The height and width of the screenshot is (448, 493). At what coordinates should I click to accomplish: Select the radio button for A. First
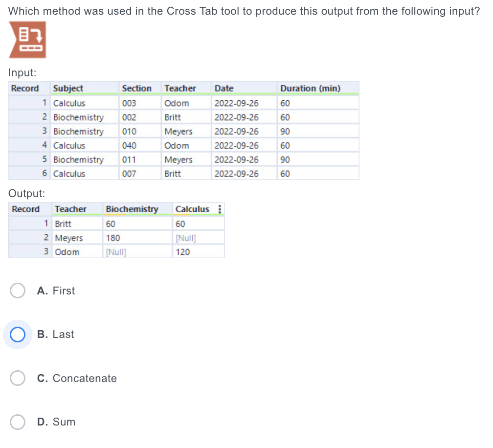point(18,291)
